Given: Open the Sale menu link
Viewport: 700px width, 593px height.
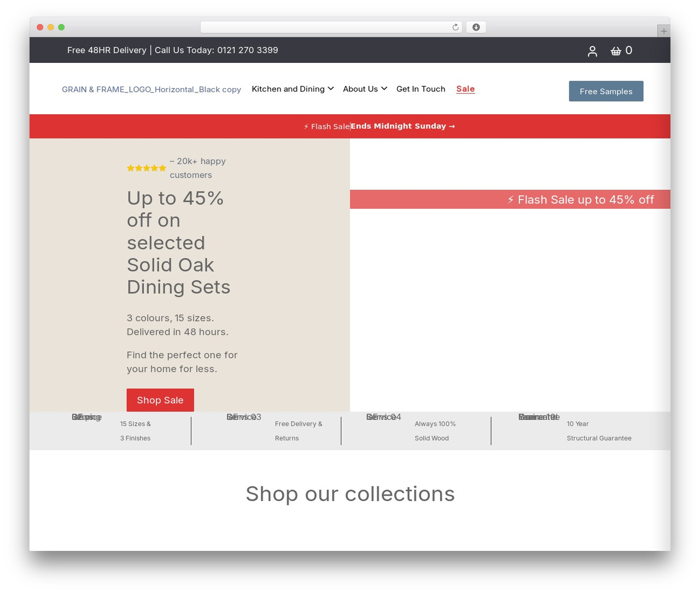Looking at the screenshot, I should 465,89.
